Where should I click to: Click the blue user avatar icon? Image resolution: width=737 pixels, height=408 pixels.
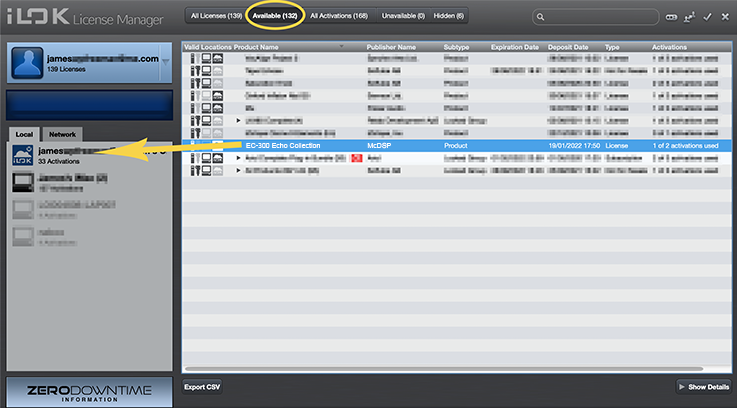click(x=27, y=63)
